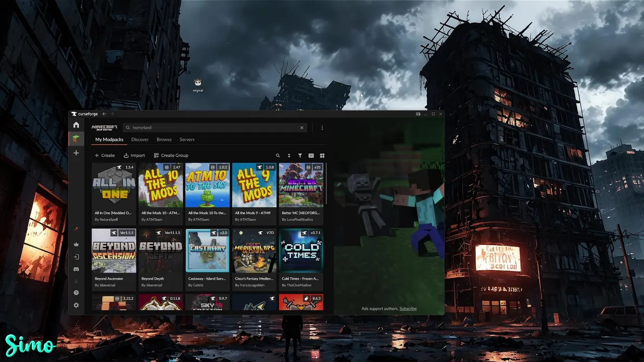
Task: Click author name By NaturaSpell
Action: point(106,220)
